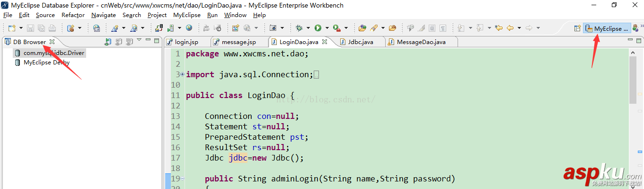Click the Open Perspective icon
Screen dimensions: 644x189
pos(577,28)
